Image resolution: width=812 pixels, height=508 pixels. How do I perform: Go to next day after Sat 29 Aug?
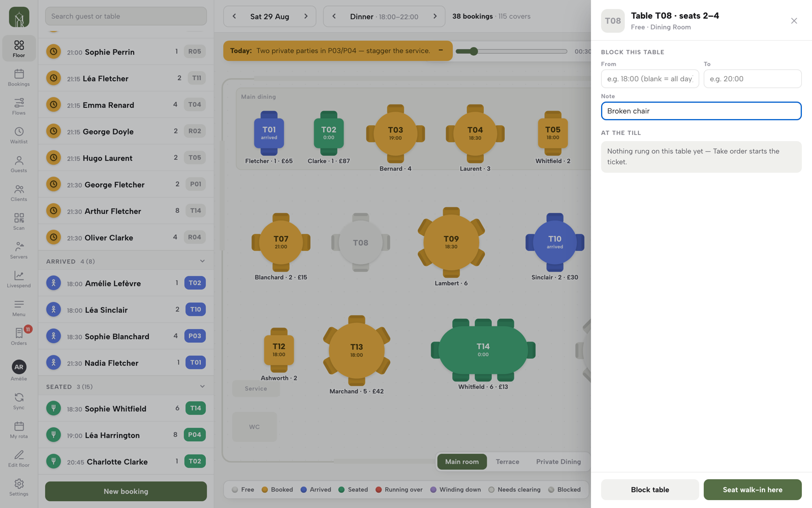pyautogui.click(x=306, y=16)
